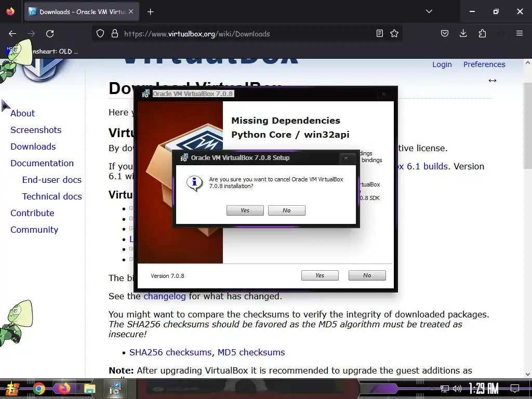Toggle reader view icon in address bar
532x399 pixels.
click(x=380, y=33)
